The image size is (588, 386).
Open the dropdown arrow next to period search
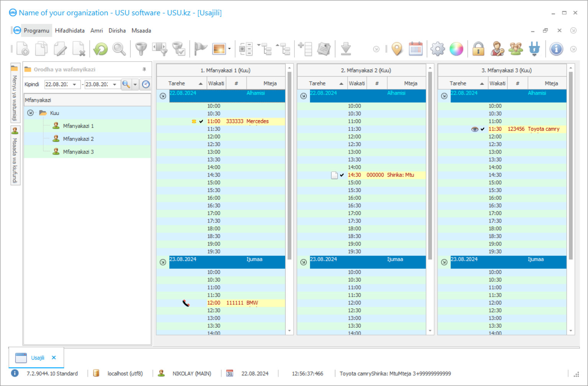click(135, 84)
